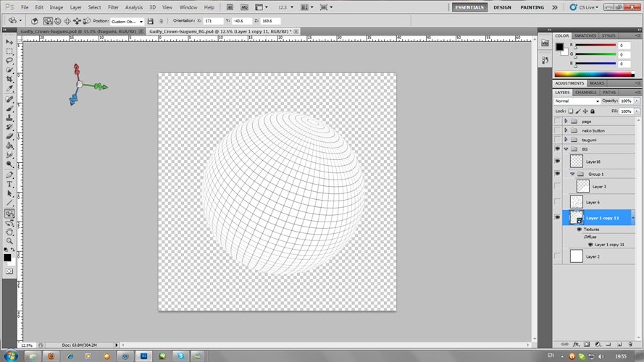
Task: Select the Rectangular Marquee tool
Action: click(x=9, y=51)
